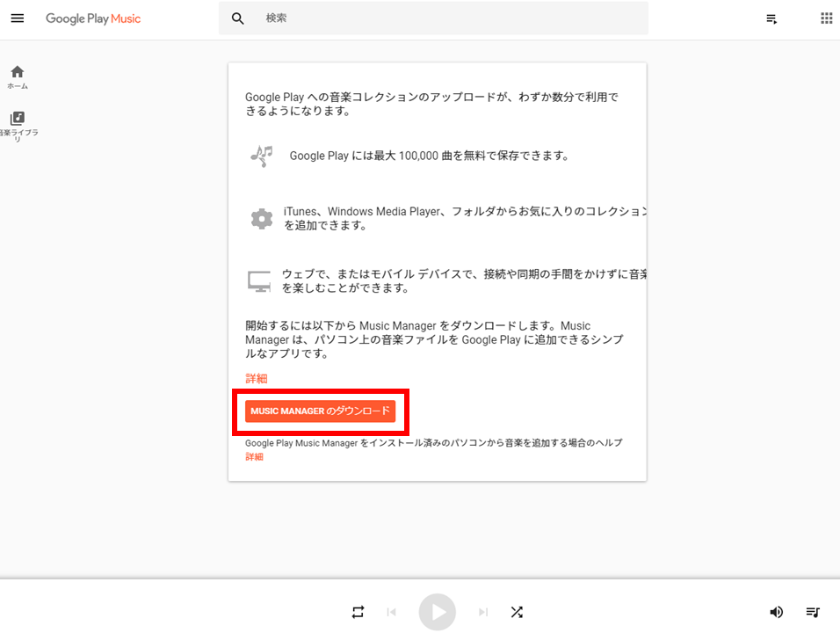Open the hamburger main menu
This screenshot has height=633, width=840.
(x=18, y=18)
